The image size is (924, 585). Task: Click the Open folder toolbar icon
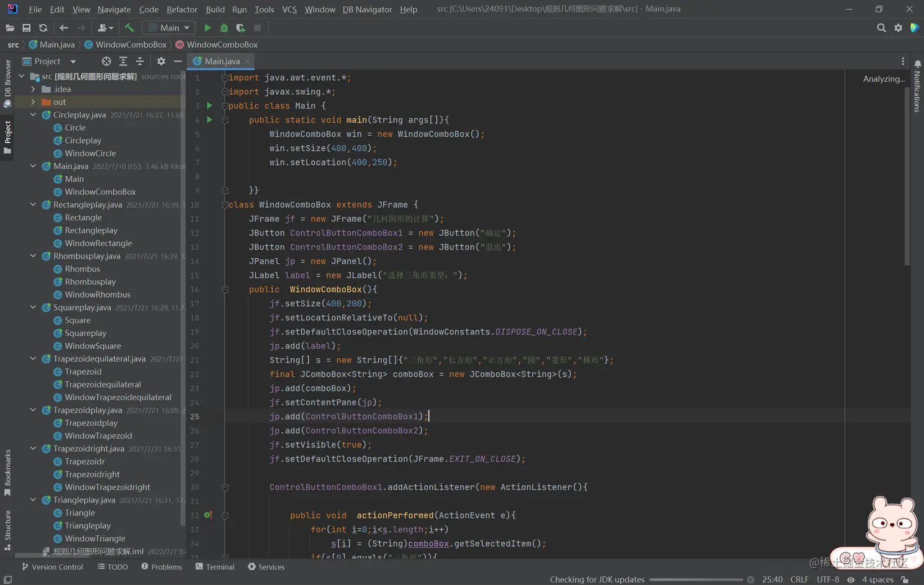point(10,28)
